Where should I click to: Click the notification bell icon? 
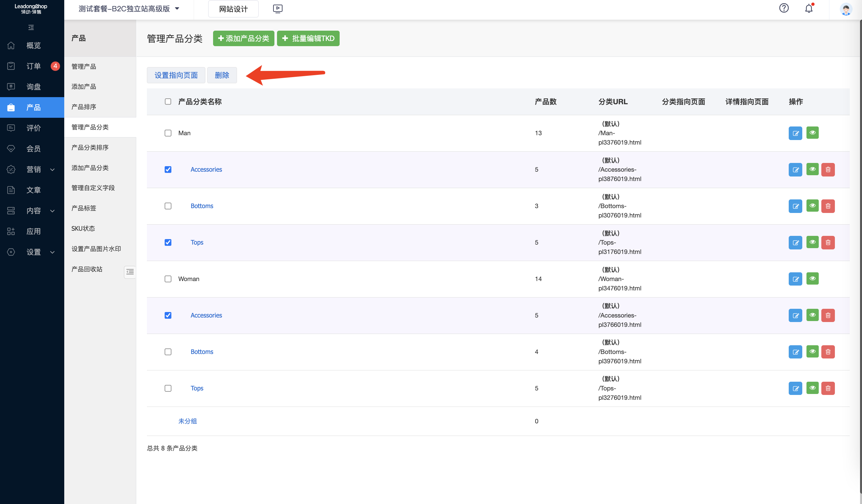tap(808, 8)
